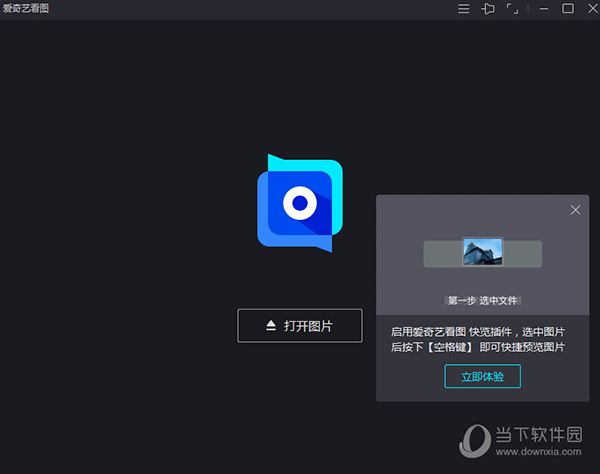
Task: Click the 爱奇艺看图 title text
Action: click(26, 8)
